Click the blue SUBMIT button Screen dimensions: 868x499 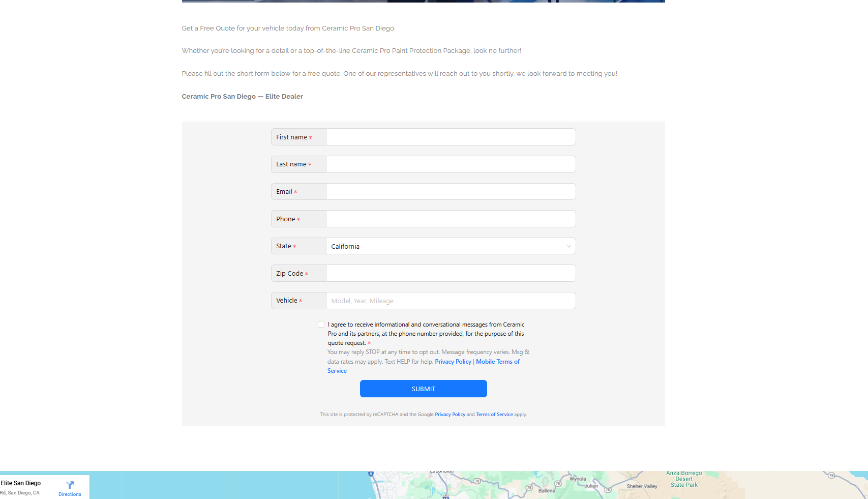pyautogui.click(x=424, y=389)
